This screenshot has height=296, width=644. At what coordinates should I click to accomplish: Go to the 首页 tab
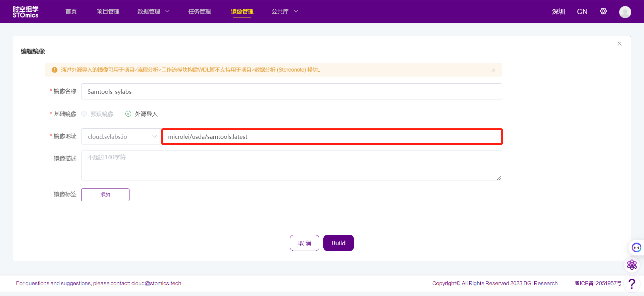(71, 12)
